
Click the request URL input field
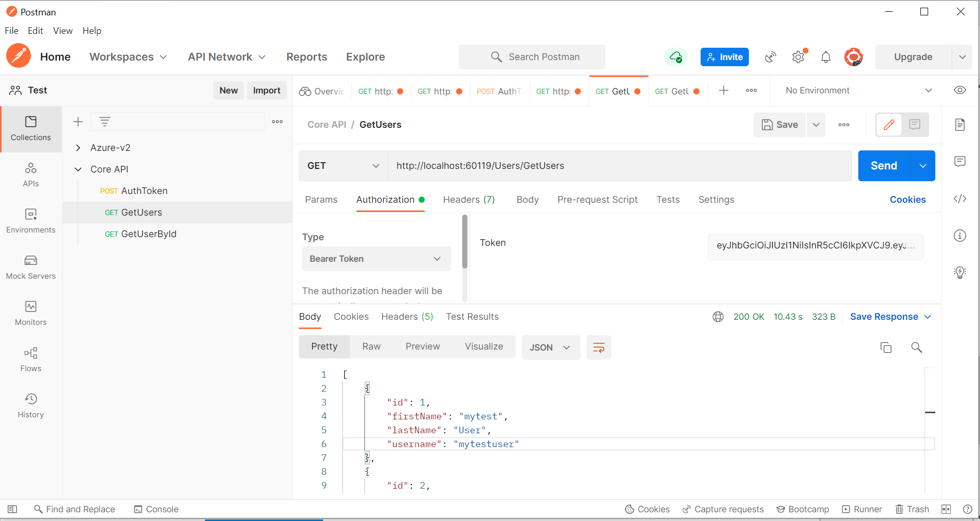[x=619, y=166]
